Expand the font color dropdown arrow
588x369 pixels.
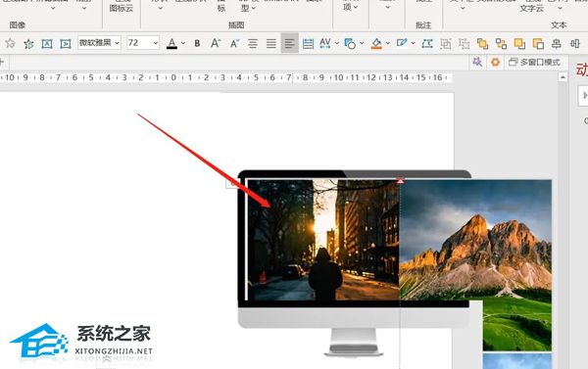[x=183, y=43]
